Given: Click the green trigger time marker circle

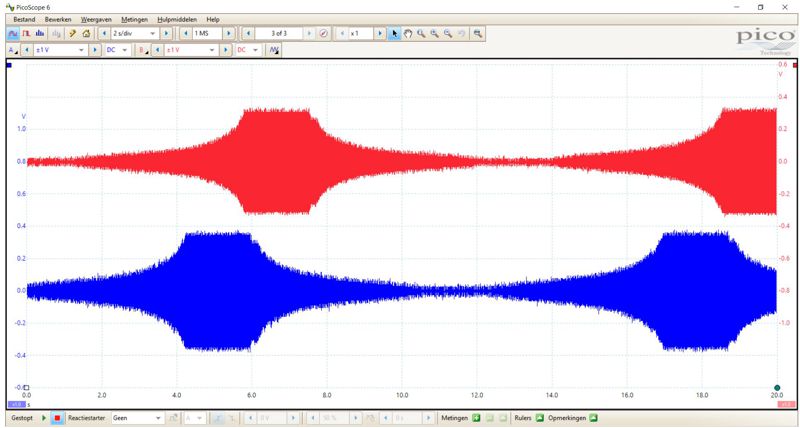Looking at the screenshot, I should (777, 388).
